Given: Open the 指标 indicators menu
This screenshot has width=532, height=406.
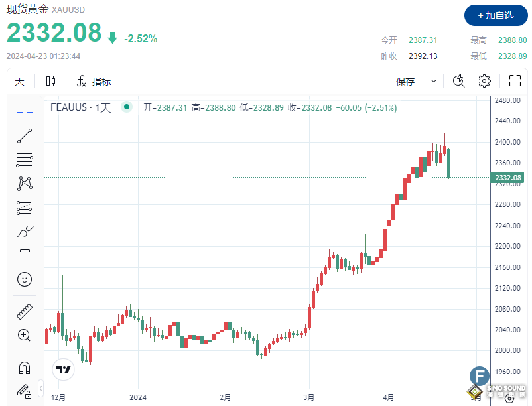Looking at the screenshot, I should coord(94,82).
